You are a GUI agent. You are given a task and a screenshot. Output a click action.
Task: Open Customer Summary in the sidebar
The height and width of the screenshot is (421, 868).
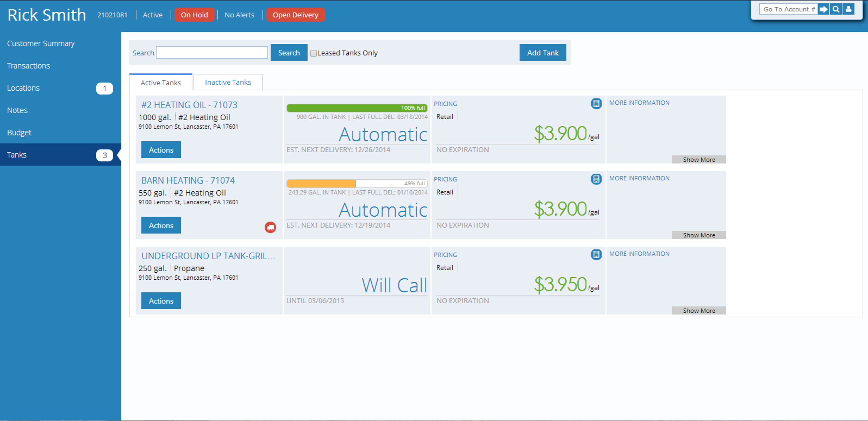(x=41, y=43)
